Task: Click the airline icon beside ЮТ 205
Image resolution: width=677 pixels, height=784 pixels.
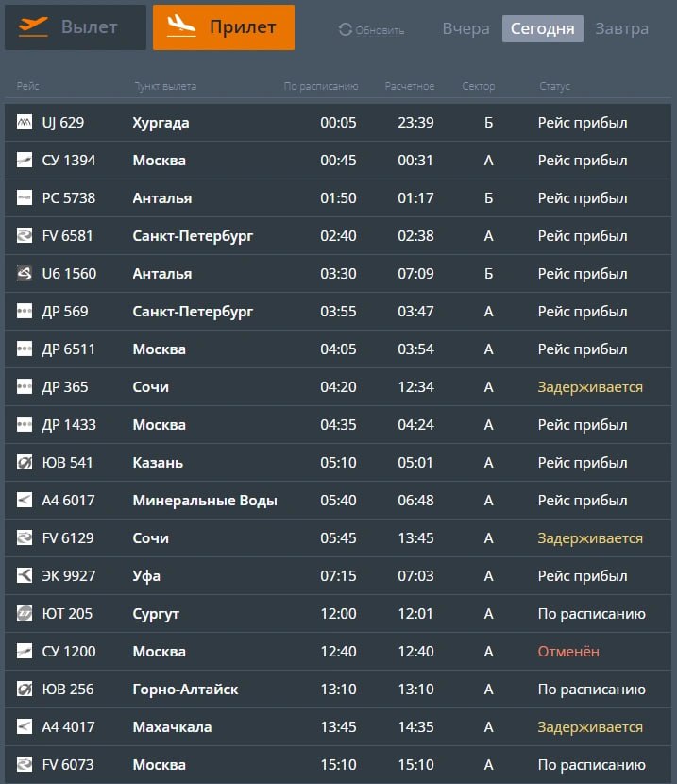Action: 25,614
